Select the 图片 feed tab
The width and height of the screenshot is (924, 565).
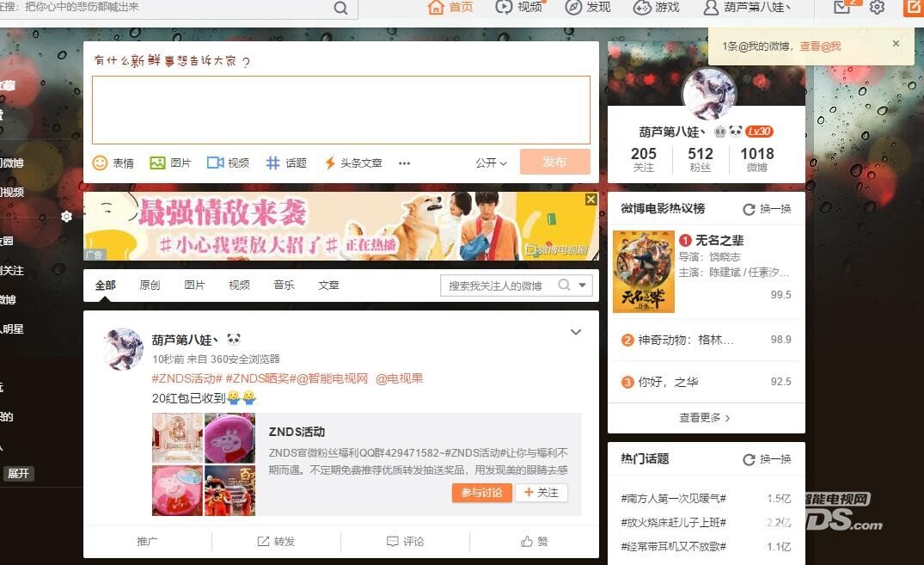pyautogui.click(x=194, y=286)
